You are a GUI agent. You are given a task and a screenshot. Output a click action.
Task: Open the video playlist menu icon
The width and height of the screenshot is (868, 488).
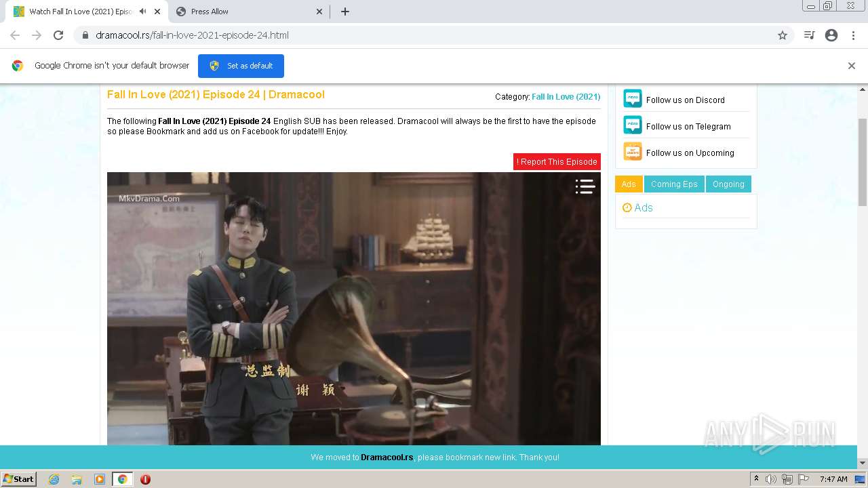[x=585, y=186]
